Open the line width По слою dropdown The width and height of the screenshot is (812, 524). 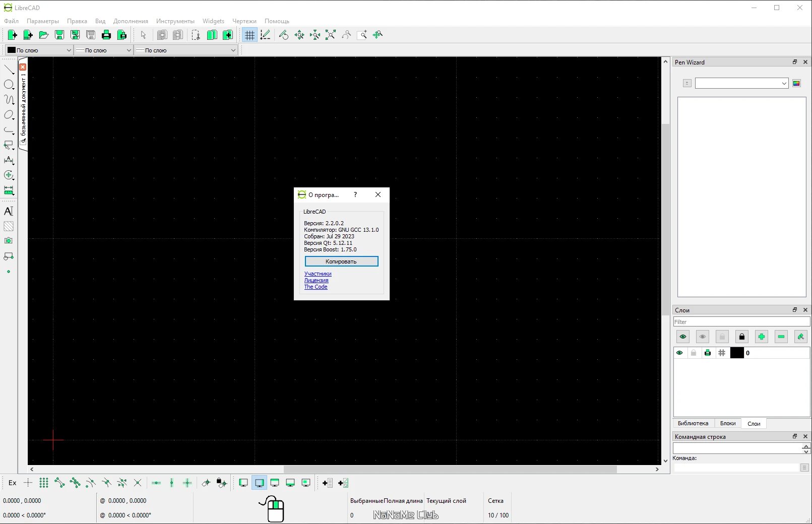[103, 50]
